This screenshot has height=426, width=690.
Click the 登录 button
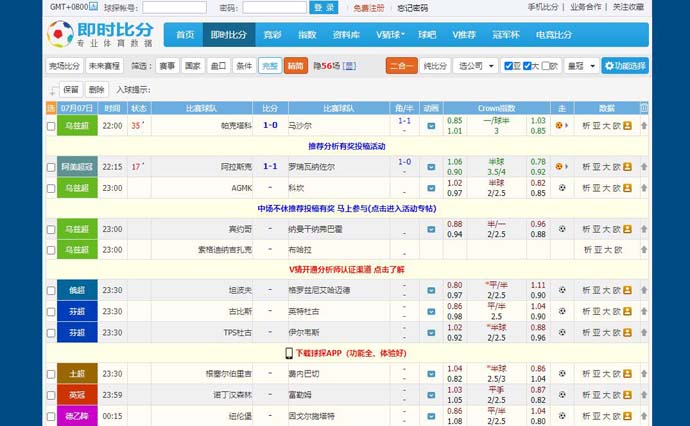[x=324, y=7]
